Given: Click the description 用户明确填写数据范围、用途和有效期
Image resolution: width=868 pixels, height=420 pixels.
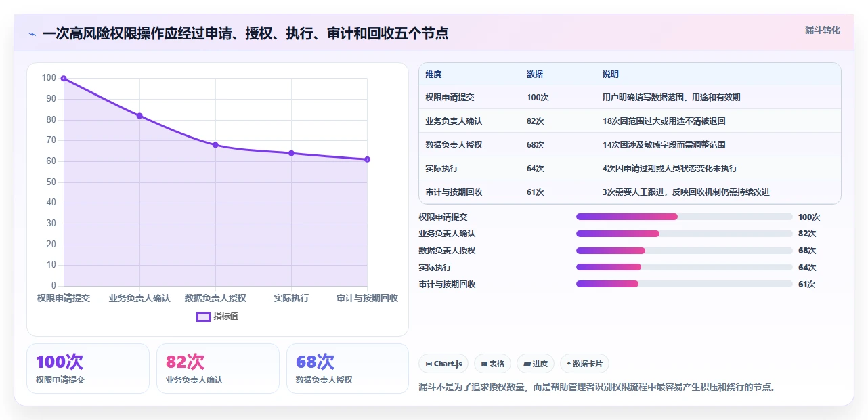Looking at the screenshot, I should coord(671,98).
